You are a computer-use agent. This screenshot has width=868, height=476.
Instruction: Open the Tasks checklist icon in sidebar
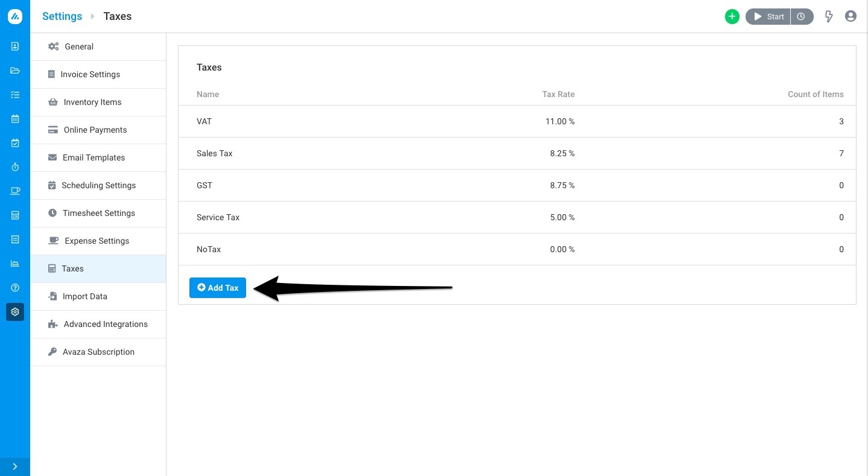point(15,95)
